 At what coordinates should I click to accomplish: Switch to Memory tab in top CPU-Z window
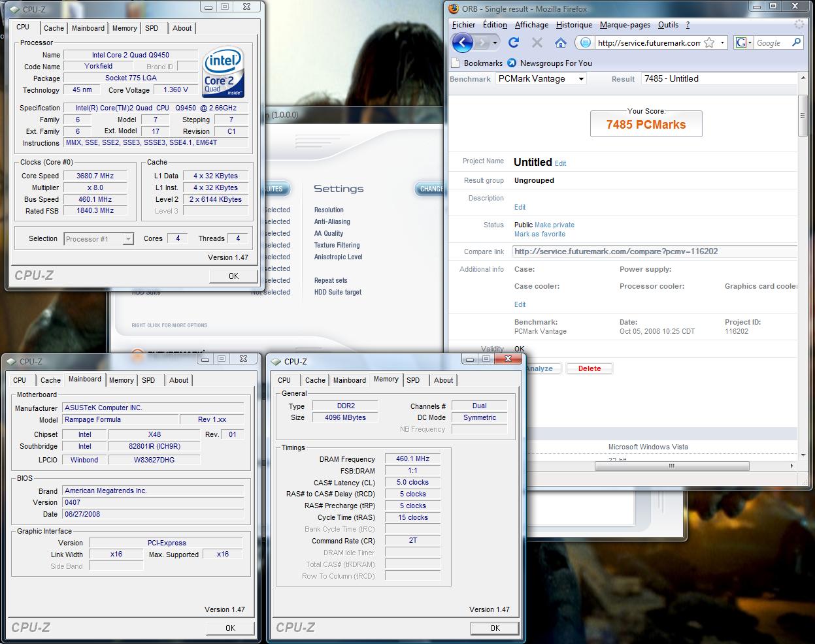124,28
